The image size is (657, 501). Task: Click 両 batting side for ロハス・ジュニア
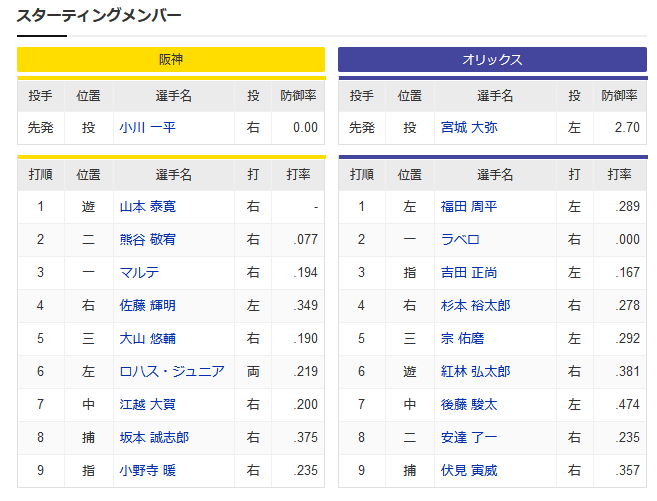point(253,372)
